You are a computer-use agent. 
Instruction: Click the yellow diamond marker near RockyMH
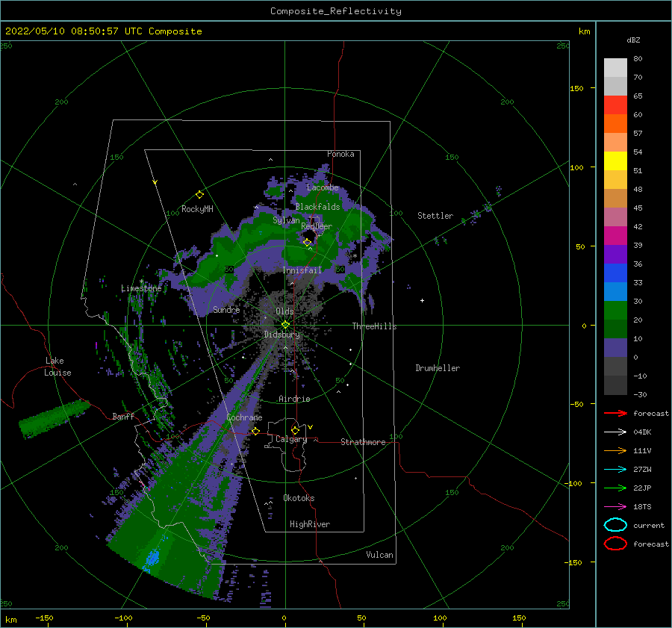pyautogui.click(x=199, y=195)
